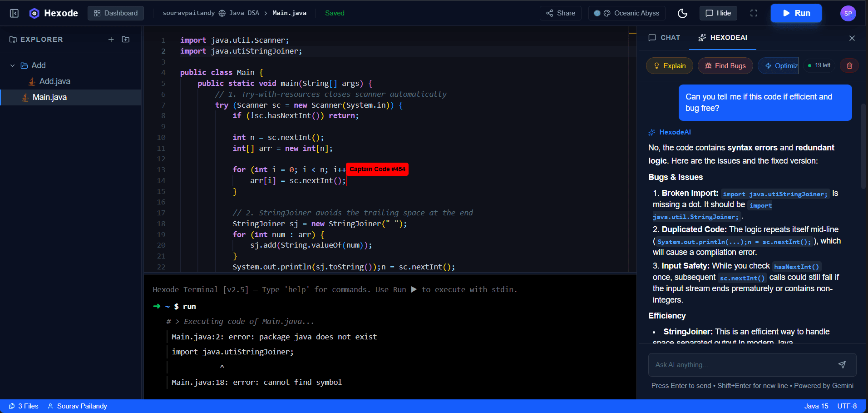Click Main.java in the breadcrumb
The image size is (868, 413).
289,13
